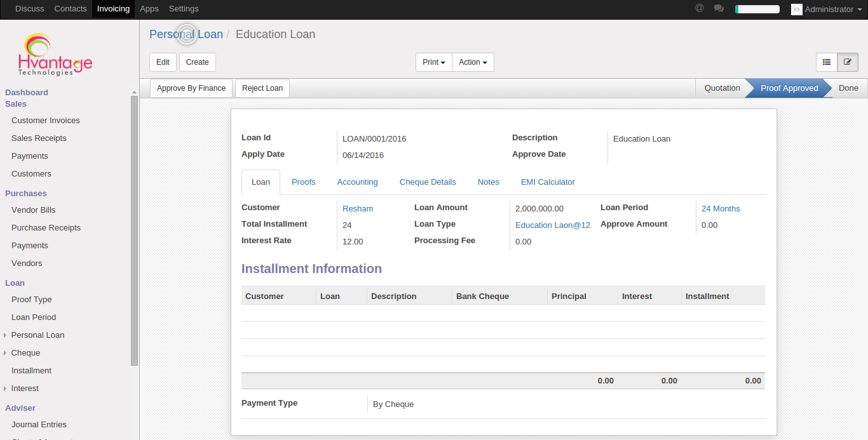Open the Discuss menu
Image resolution: width=868 pixels, height=440 pixels.
[x=30, y=9]
